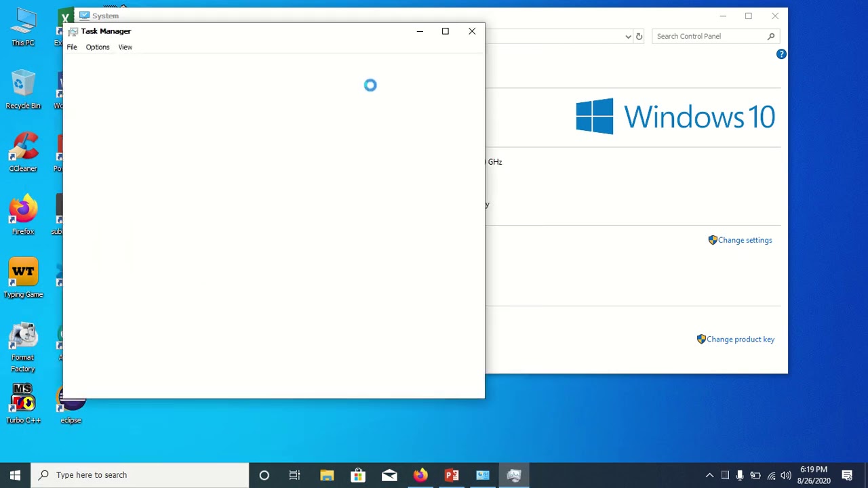Open the Windows Start button
This screenshot has height=488, width=868.
pos(15,475)
